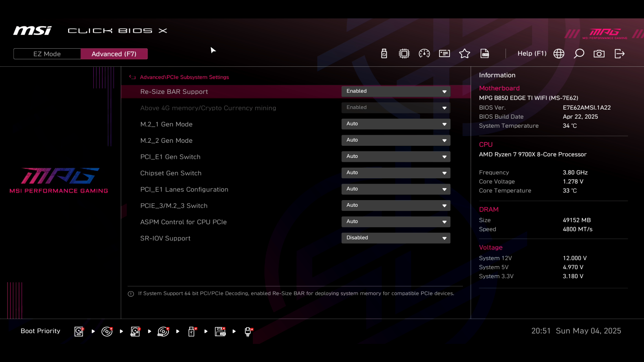Select USB key boot priority icon
Image resolution: width=644 pixels, height=362 pixels.
[192, 331]
